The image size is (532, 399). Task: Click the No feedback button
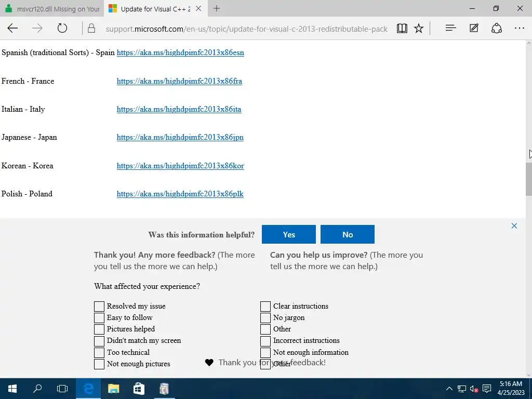348,234
